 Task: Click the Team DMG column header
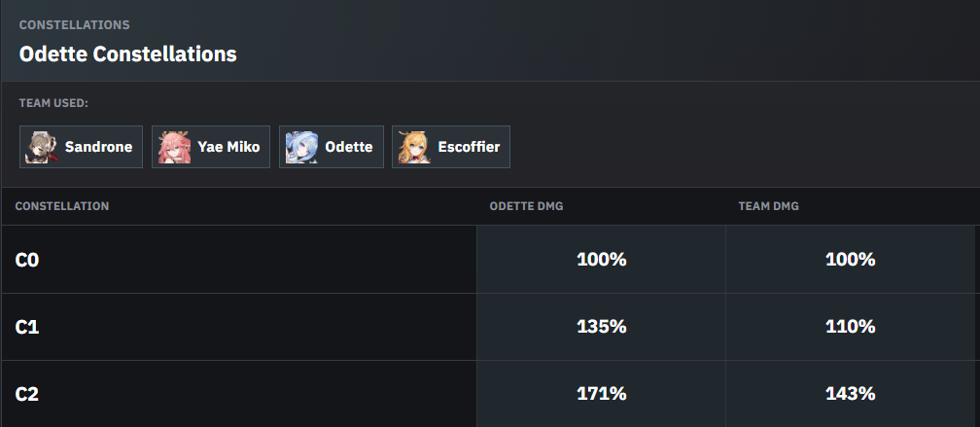(768, 206)
